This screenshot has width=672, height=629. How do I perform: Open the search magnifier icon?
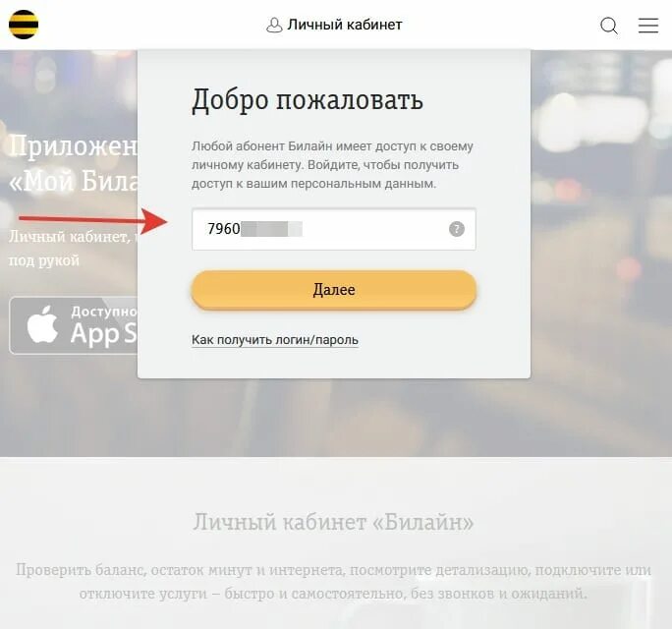[x=608, y=26]
